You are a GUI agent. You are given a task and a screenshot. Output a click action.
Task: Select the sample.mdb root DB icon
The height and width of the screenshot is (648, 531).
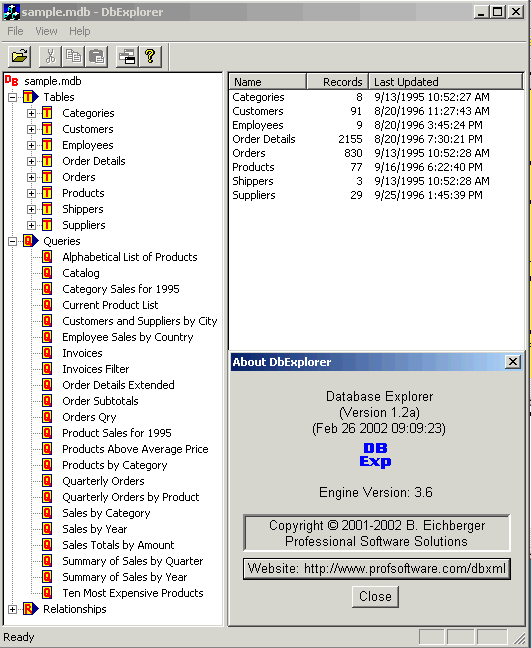click(x=12, y=80)
